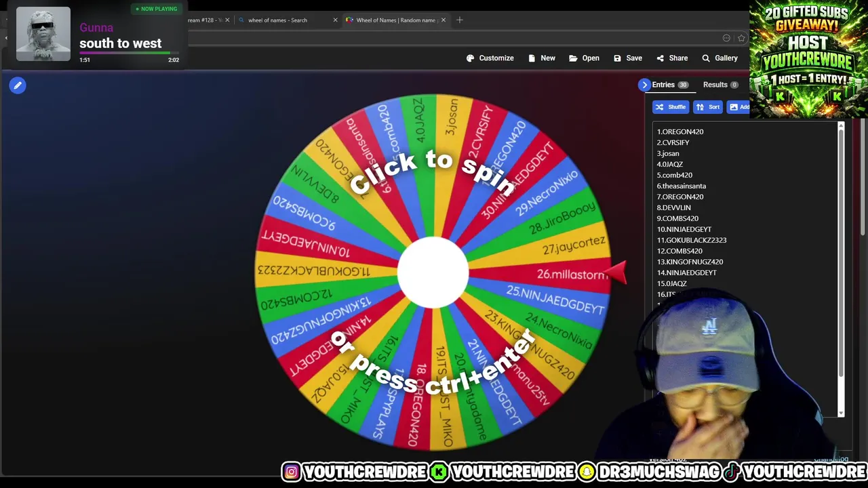Create a New wheel

pos(541,58)
